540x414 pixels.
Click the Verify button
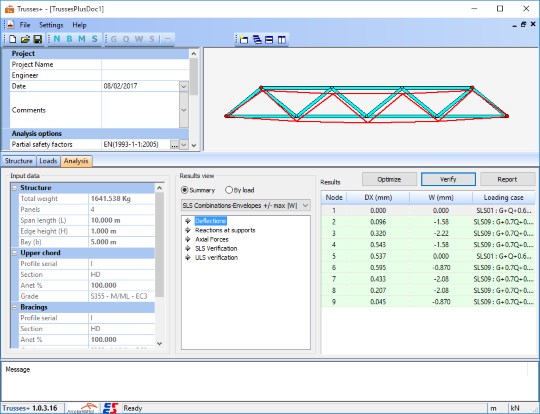[x=448, y=179]
